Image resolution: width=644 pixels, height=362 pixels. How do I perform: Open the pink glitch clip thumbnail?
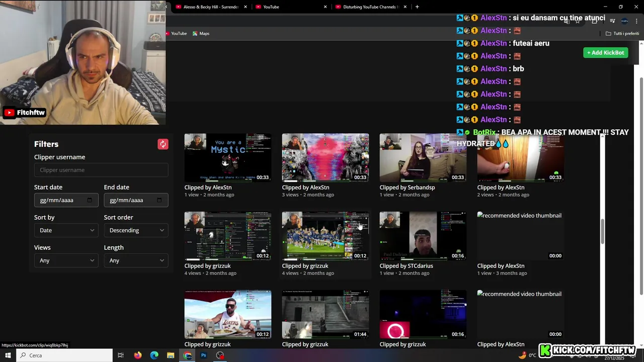click(326, 157)
